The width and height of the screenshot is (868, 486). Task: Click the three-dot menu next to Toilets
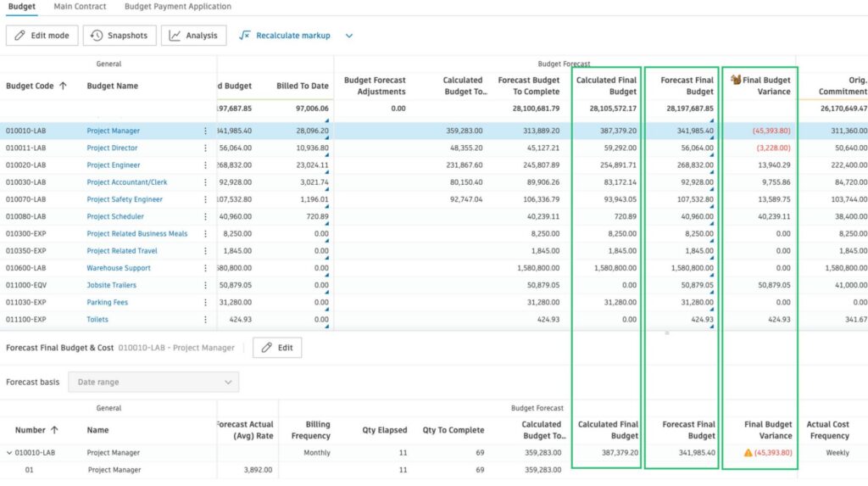point(205,320)
